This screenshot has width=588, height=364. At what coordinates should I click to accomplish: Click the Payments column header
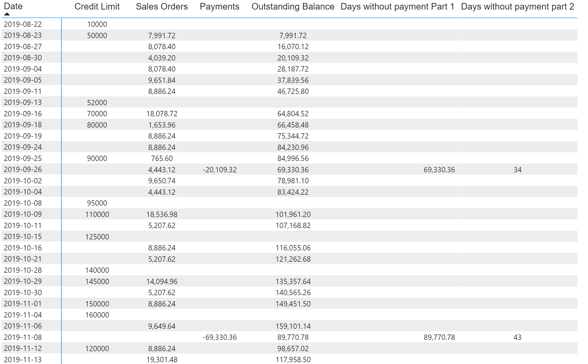pos(219,7)
